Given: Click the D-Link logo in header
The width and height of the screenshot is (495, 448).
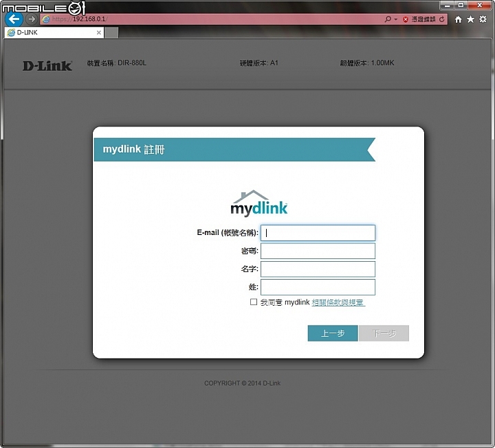Looking at the screenshot, I should coord(47,65).
